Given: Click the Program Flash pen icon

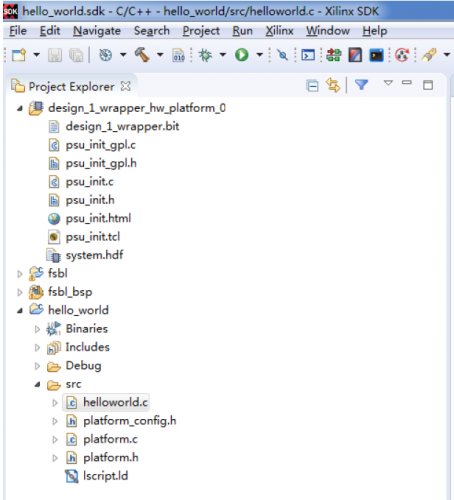Looking at the screenshot, I should pyautogui.click(x=429, y=55).
